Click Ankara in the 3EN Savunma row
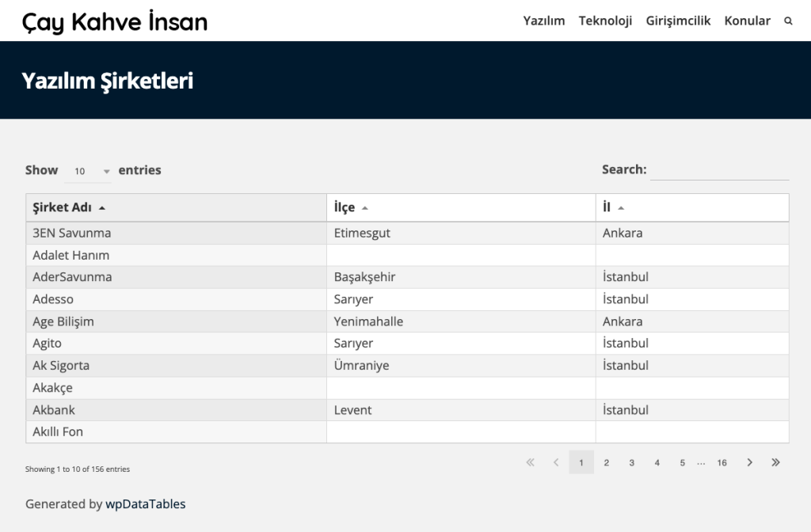 (692, 234)
